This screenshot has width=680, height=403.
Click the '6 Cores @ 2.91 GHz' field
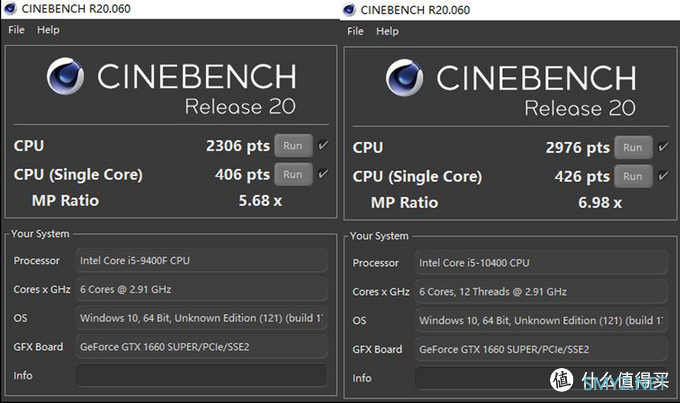(x=202, y=289)
